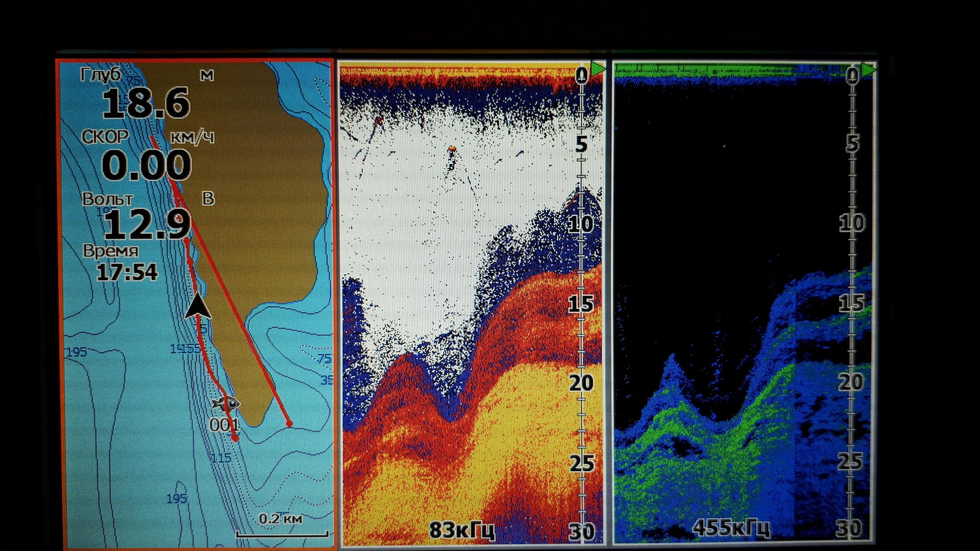Viewport: 980px width, 551px height.
Task: Click the 0.00 speed readout
Action: click(146, 165)
